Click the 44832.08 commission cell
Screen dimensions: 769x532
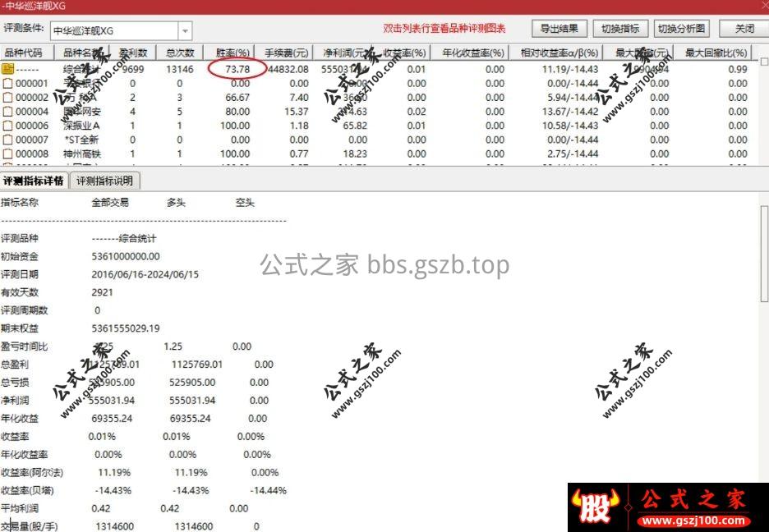(289, 69)
